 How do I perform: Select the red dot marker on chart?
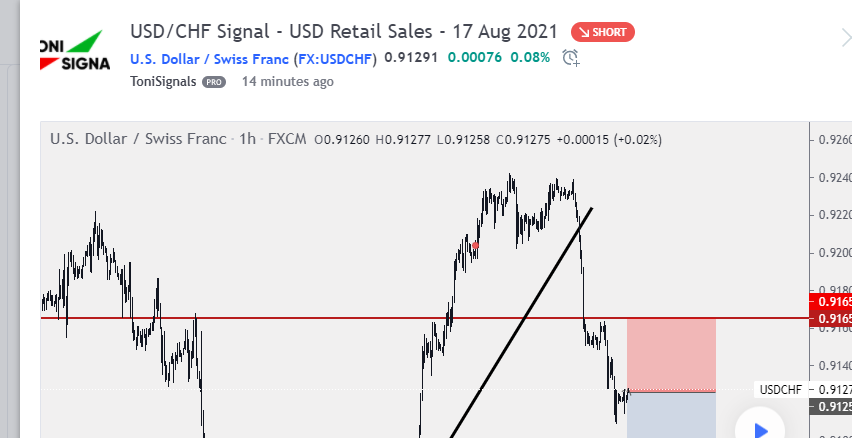coord(475,246)
